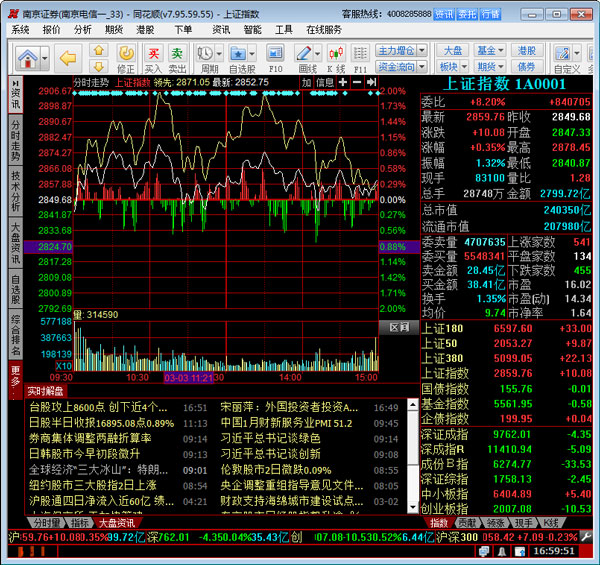The width and height of the screenshot is (600, 565).
Task: Select the 画线 pencil drawing tool
Action: pyautogui.click(x=304, y=53)
